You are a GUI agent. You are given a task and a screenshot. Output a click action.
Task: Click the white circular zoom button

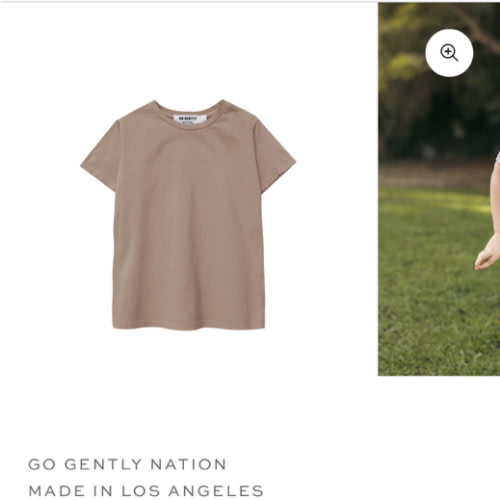point(449,53)
